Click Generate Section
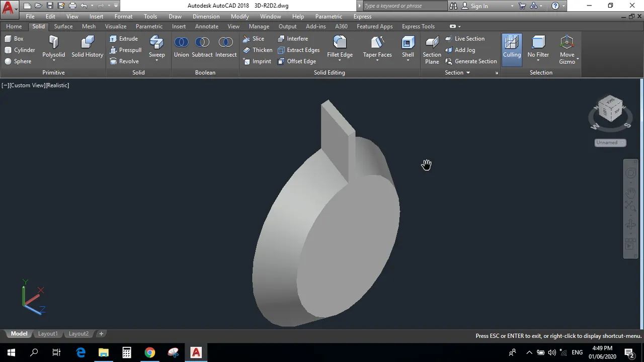Image resolution: width=644 pixels, height=362 pixels. (x=471, y=61)
